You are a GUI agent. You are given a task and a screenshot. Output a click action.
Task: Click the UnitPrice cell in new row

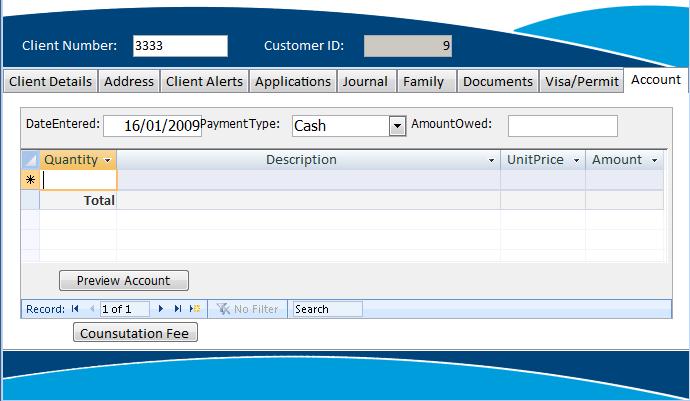tap(543, 180)
